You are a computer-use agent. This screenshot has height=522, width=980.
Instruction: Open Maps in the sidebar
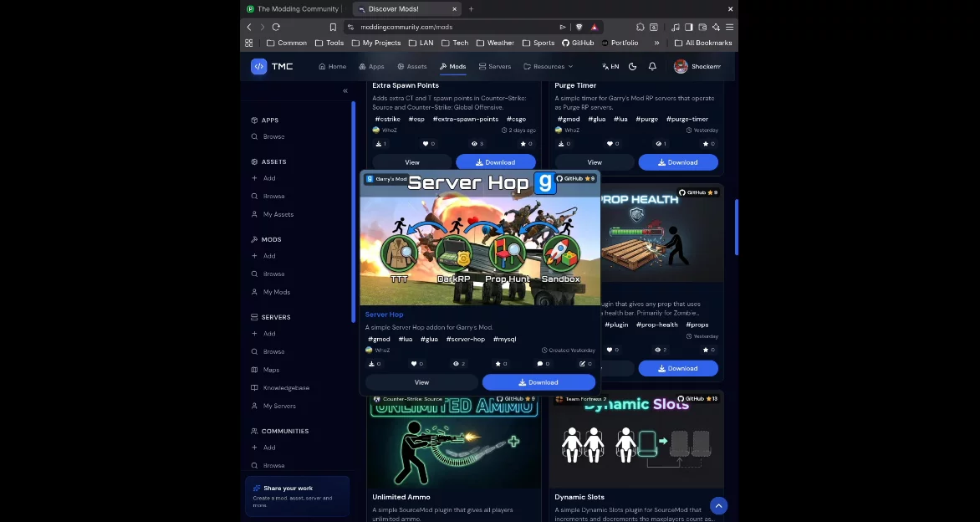coord(265,370)
